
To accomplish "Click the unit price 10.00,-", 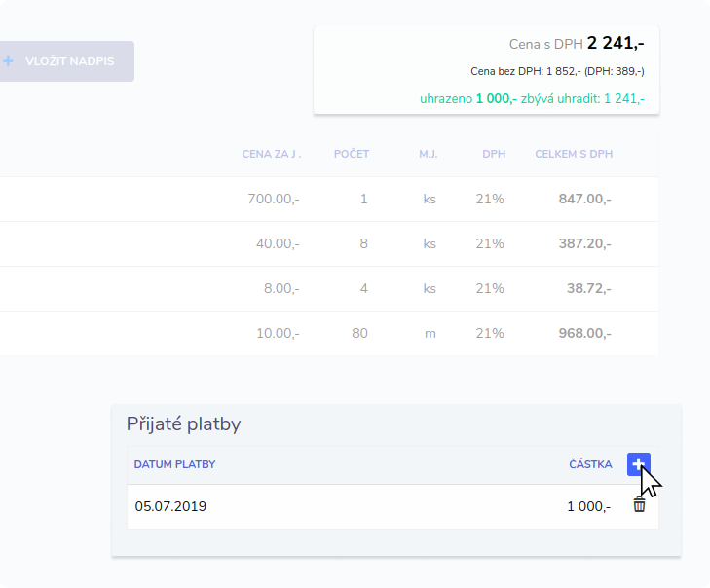I will tap(278, 333).
